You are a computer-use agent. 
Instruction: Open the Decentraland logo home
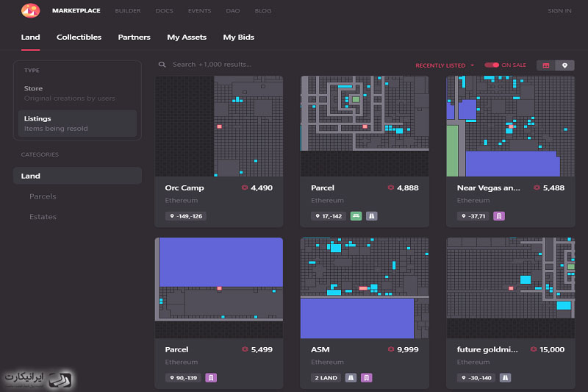(30, 10)
